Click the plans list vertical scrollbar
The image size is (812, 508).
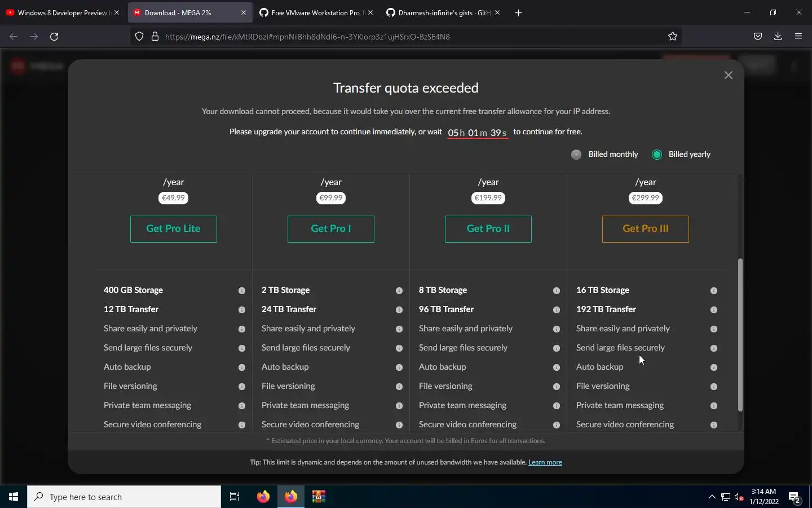(x=740, y=335)
